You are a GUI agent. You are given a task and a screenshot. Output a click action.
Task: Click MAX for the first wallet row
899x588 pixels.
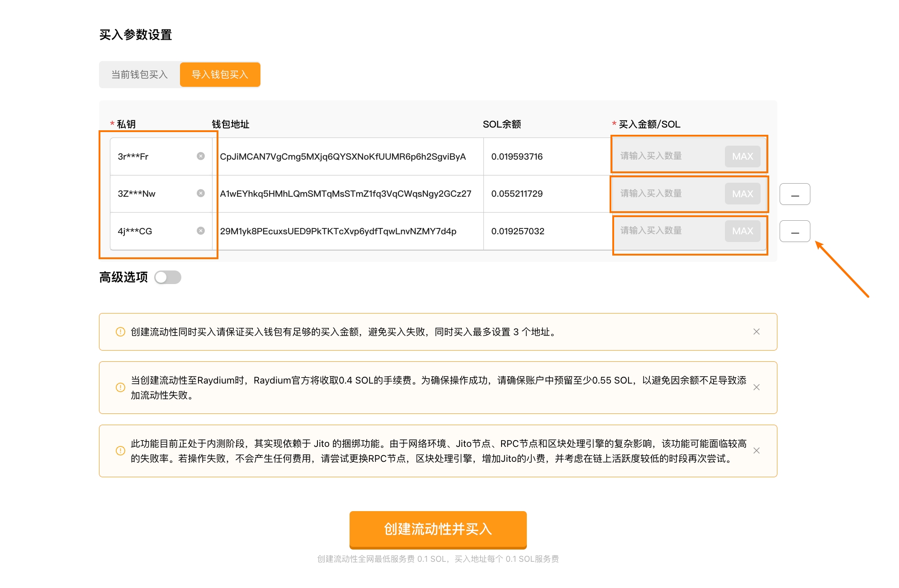click(742, 156)
